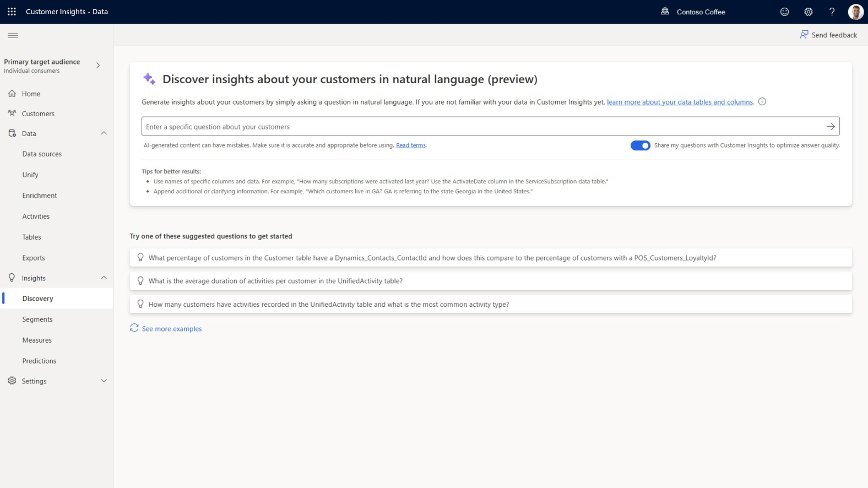Disable sharing questions with Customer Insights

[x=640, y=146]
